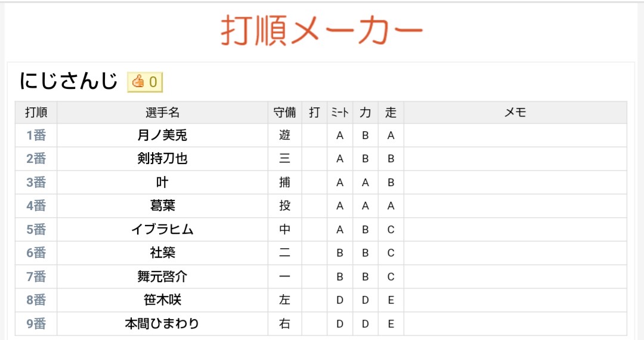Image resolution: width=644 pixels, height=340 pixels.
Task: Click the 3番 lineup entry
Action: [x=36, y=183]
